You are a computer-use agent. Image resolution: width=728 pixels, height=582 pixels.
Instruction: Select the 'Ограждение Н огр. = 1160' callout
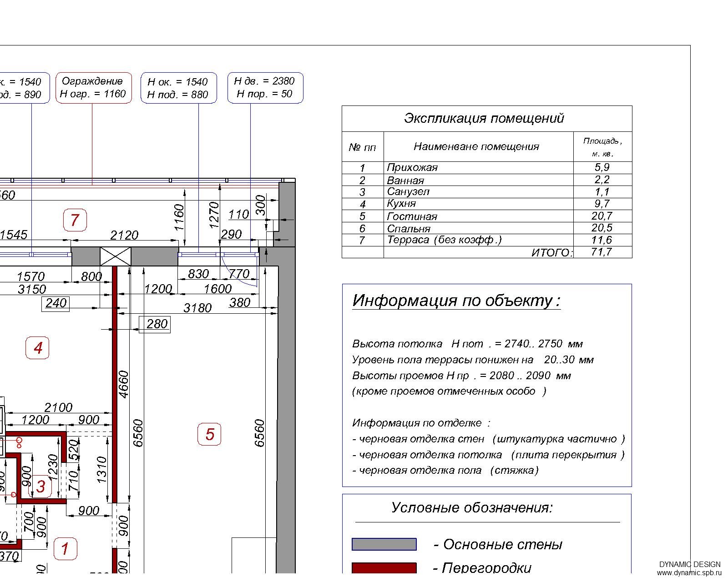[93, 87]
